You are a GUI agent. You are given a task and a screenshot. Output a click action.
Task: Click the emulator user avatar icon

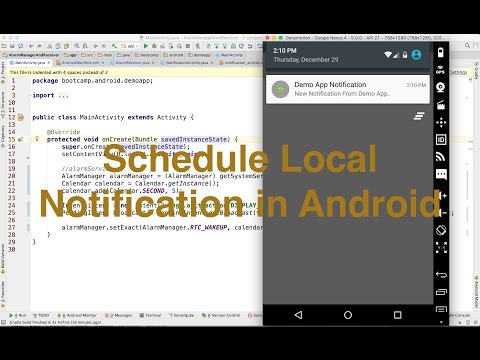(x=416, y=55)
